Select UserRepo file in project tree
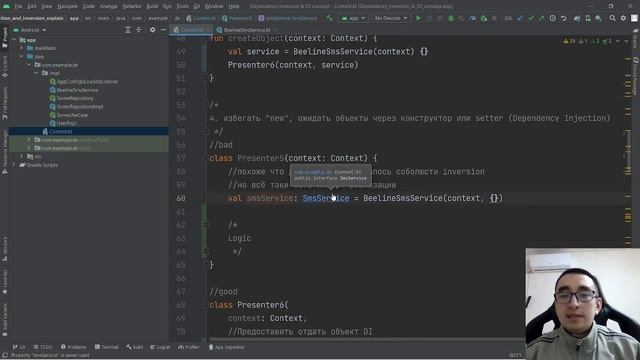The width and height of the screenshot is (640, 360). 67,123
